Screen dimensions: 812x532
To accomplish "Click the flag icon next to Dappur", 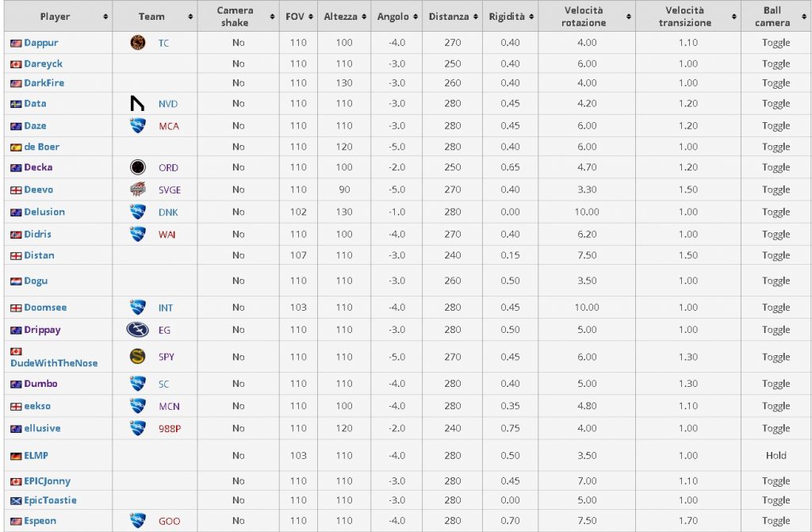I will (16, 43).
